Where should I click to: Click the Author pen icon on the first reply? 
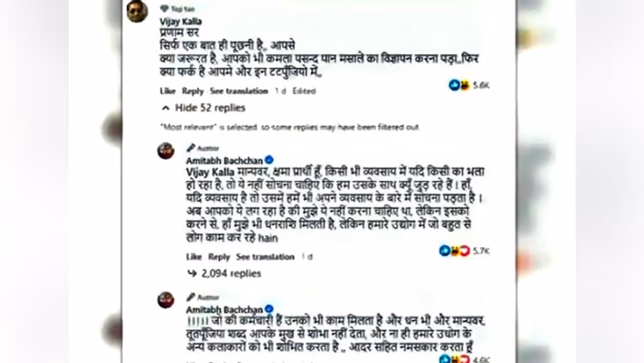click(191, 148)
